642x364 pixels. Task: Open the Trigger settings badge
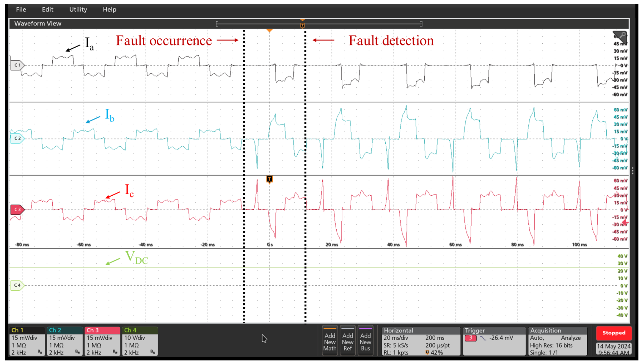[494, 341]
